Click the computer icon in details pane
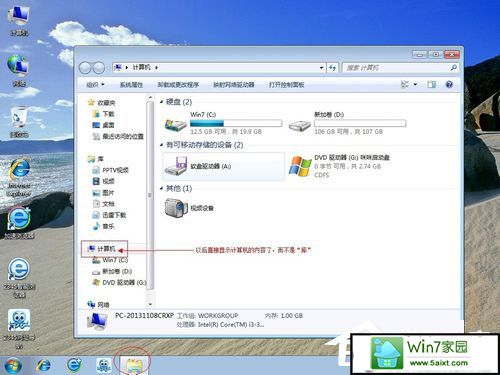500x375 pixels. pos(97,321)
